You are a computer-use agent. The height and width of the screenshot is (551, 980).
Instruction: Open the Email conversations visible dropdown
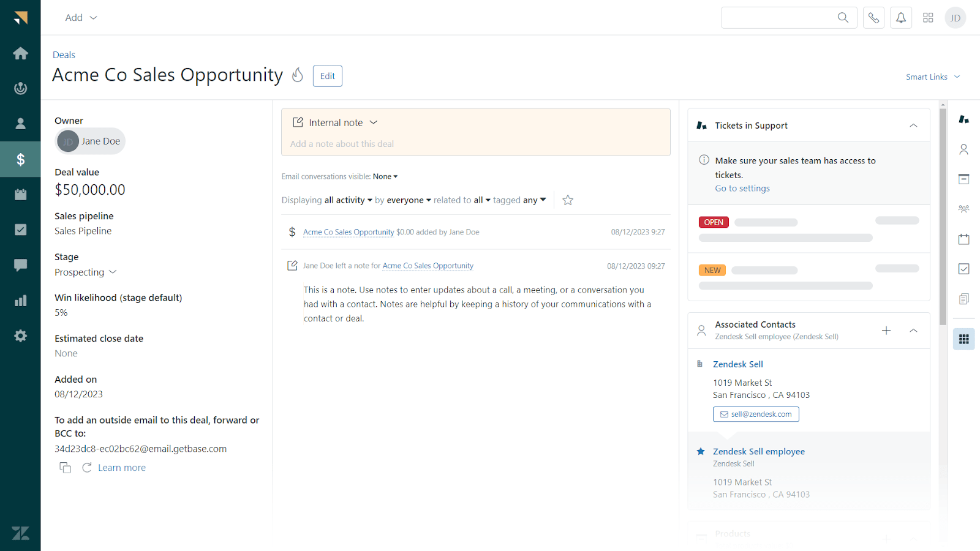[x=385, y=176]
